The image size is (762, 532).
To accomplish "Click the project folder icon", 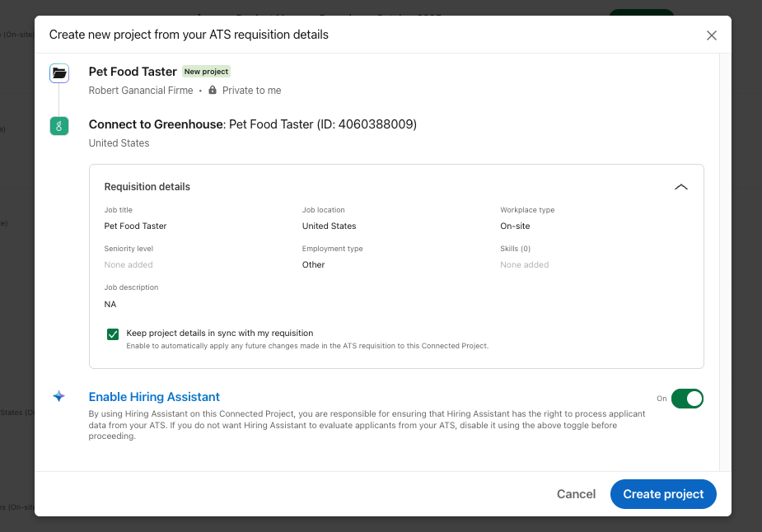I will 59,72.
